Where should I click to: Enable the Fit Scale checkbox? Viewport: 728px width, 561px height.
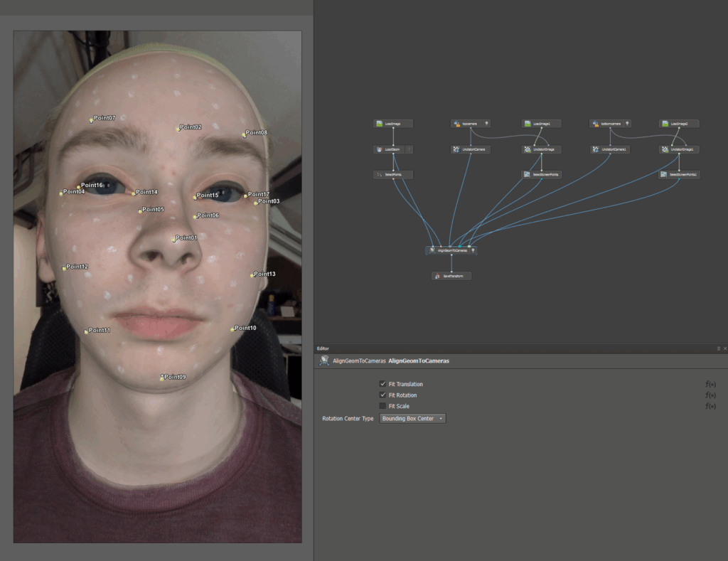(382, 406)
